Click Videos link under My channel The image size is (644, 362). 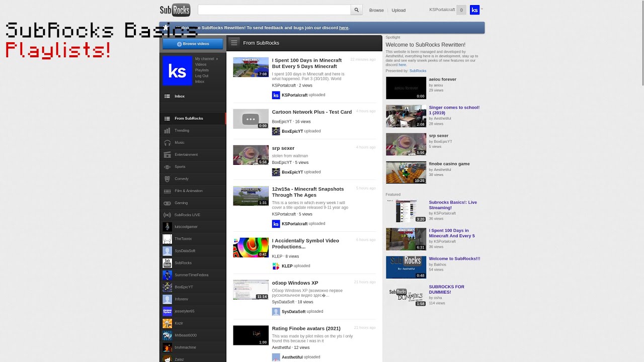(201, 65)
